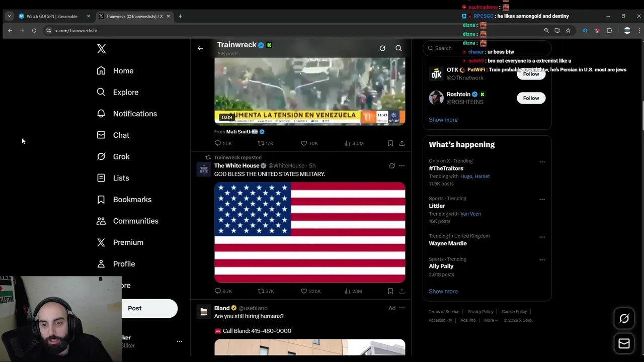Open the Bland advertiser profile
Viewport: 644px width, 362px height.
point(222,308)
